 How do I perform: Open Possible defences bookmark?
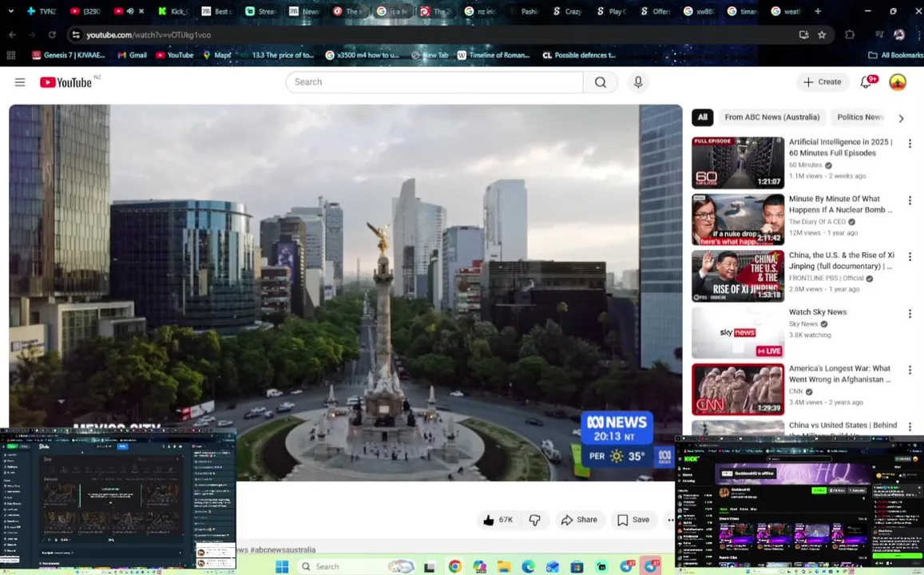click(579, 55)
